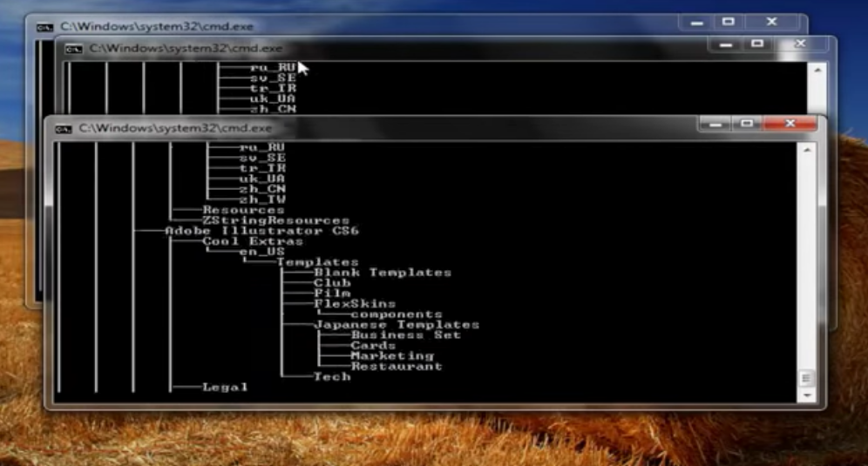Click the Club folder line
868x466 pixels.
(x=332, y=283)
